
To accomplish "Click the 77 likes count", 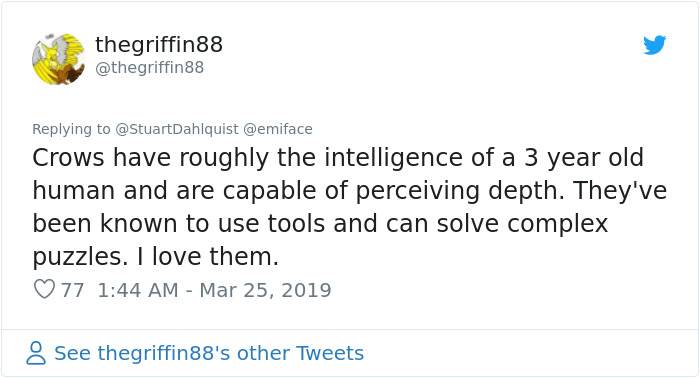I will click(x=72, y=290).
